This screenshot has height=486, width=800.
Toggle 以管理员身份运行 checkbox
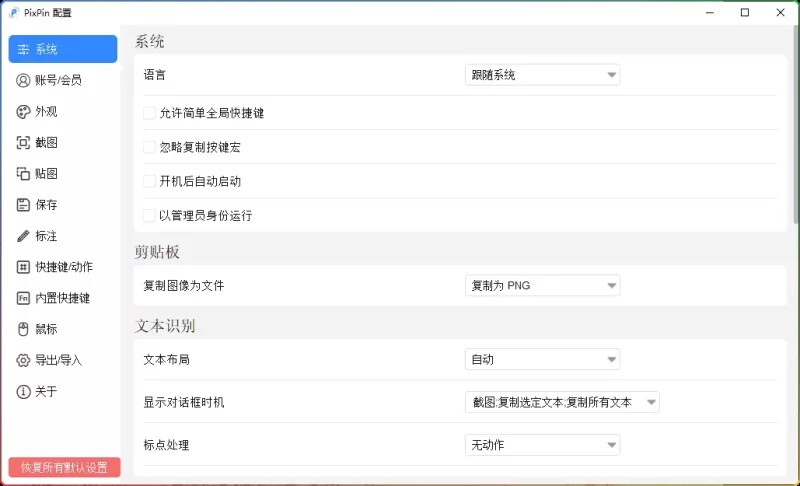point(150,215)
